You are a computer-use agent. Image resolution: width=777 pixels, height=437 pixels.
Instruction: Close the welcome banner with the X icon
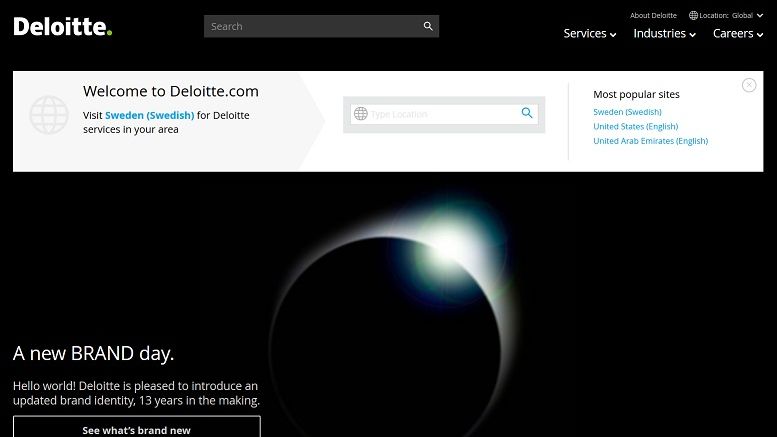[x=749, y=85]
